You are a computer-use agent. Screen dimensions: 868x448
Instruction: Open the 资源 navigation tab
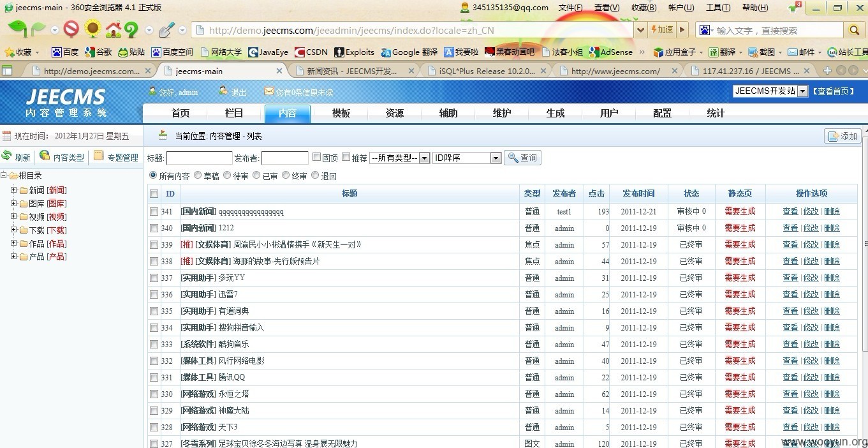tap(395, 113)
